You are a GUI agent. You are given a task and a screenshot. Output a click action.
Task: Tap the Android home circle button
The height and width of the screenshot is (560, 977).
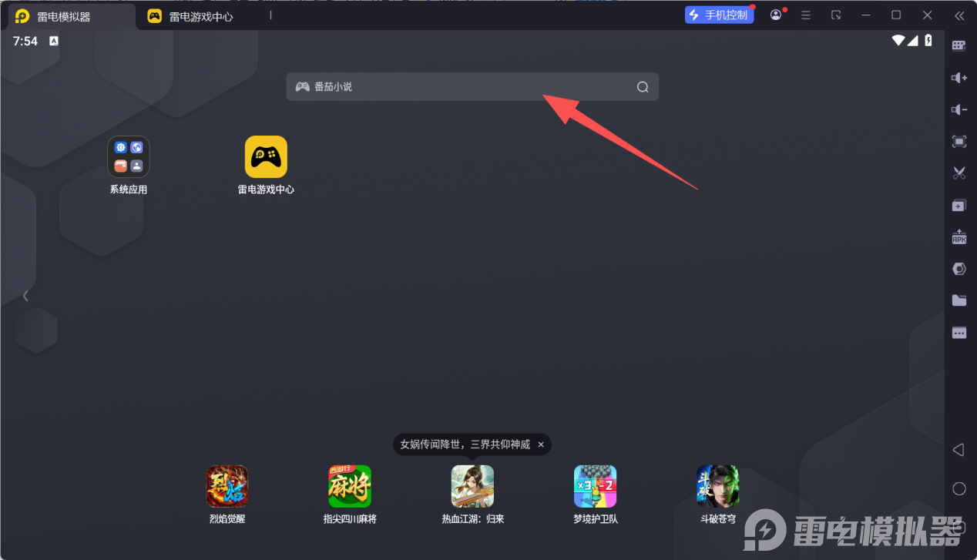959,488
